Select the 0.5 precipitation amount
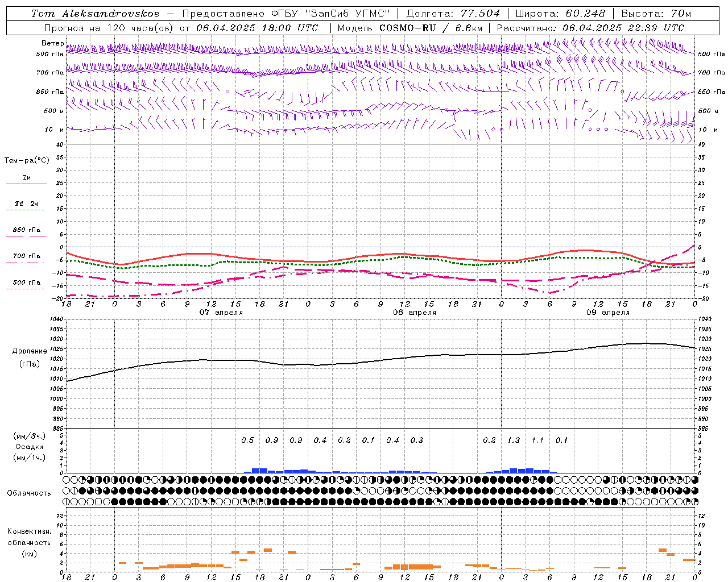The image size is (728, 582). 247,440
